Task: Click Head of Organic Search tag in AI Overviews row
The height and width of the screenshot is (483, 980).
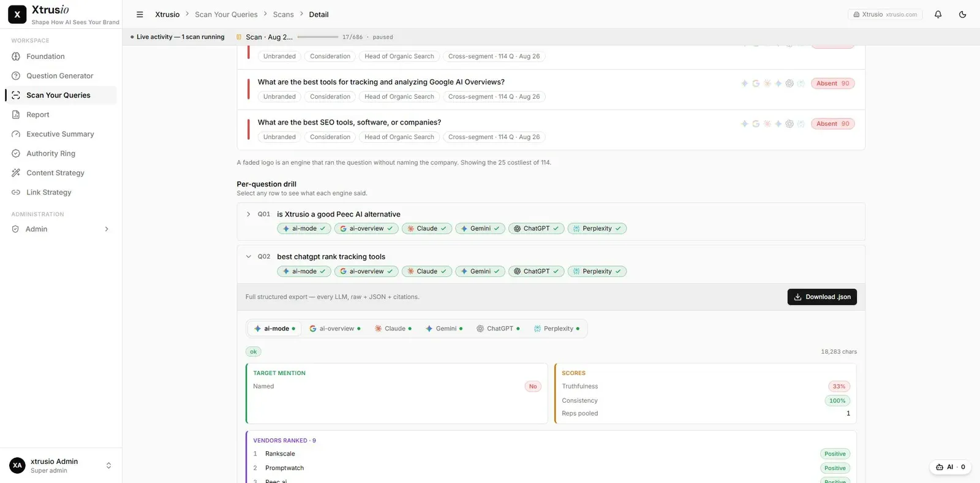Action: [399, 97]
